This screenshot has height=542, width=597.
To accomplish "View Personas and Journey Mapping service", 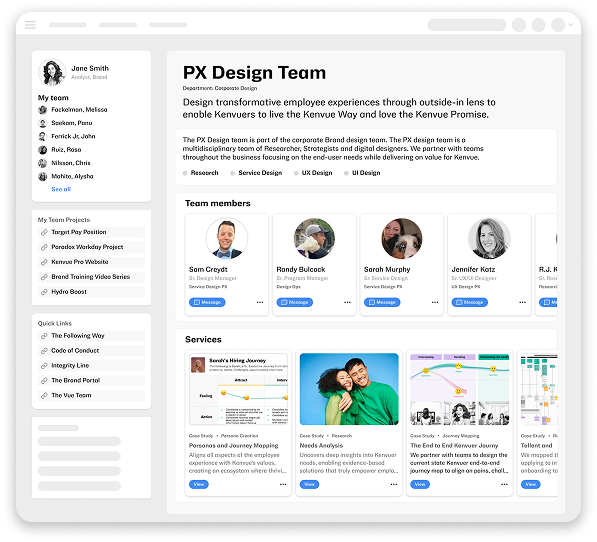I will 199,485.
